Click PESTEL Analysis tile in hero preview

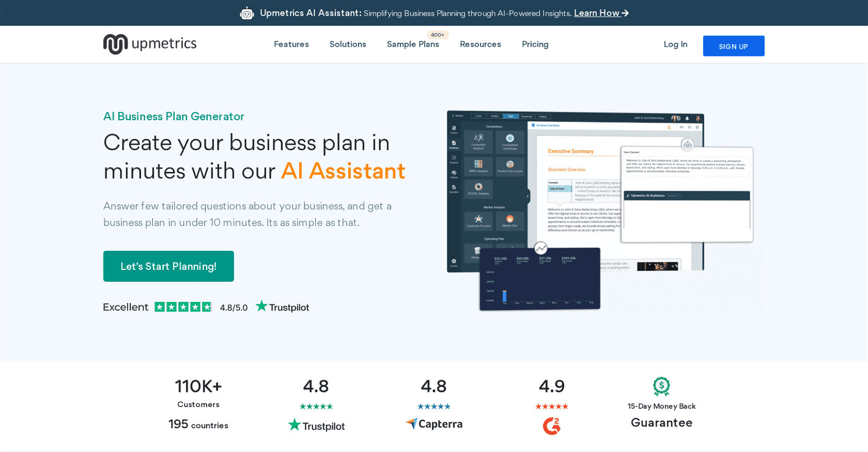tap(478, 189)
